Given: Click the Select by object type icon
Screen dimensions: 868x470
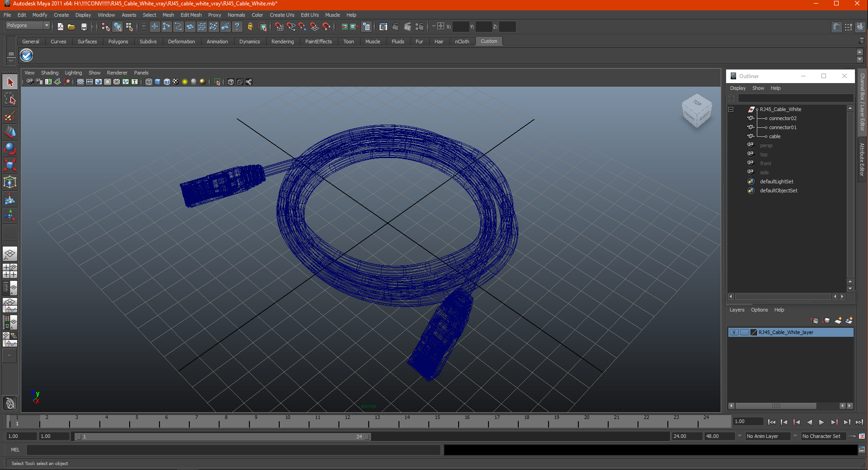Looking at the screenshot, I should pyautogui.click(x=117, y=27).
